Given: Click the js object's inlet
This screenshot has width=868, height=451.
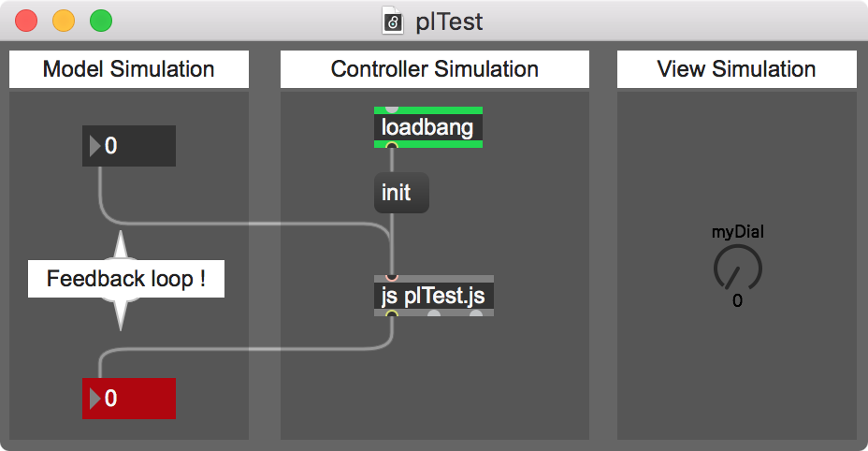Looking at the screenshot, I should click(391, 278).
